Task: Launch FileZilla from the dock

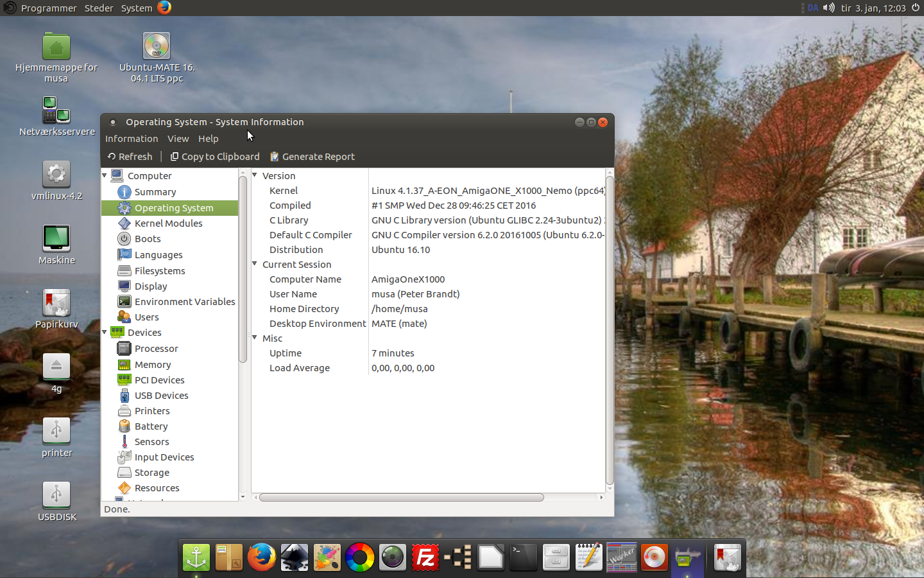Action: (x=425, y=557)
